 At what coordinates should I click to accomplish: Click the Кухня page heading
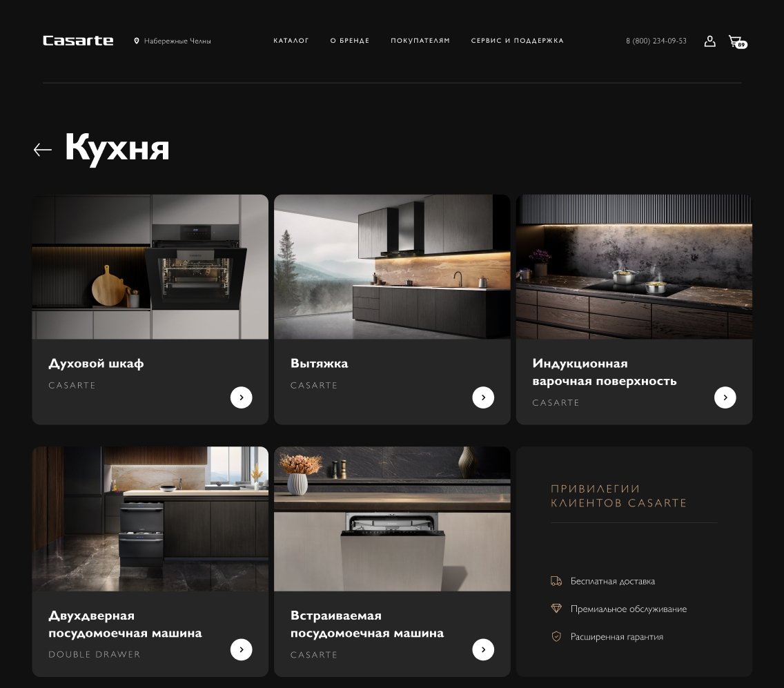(x=117, y=148)
